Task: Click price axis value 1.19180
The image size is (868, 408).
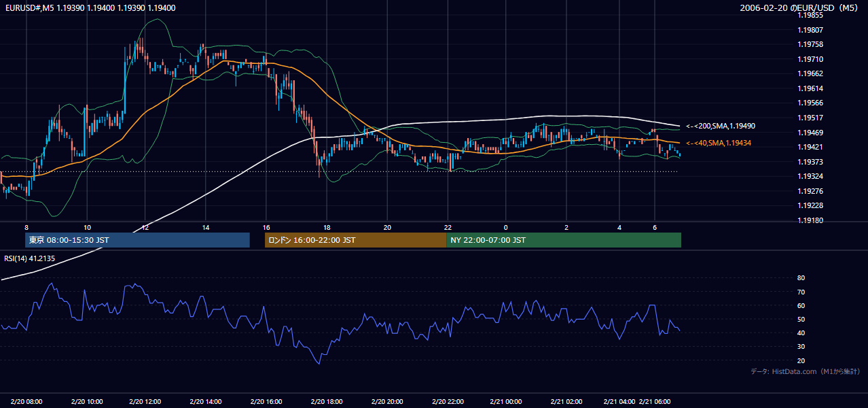Action: [810, 220]
